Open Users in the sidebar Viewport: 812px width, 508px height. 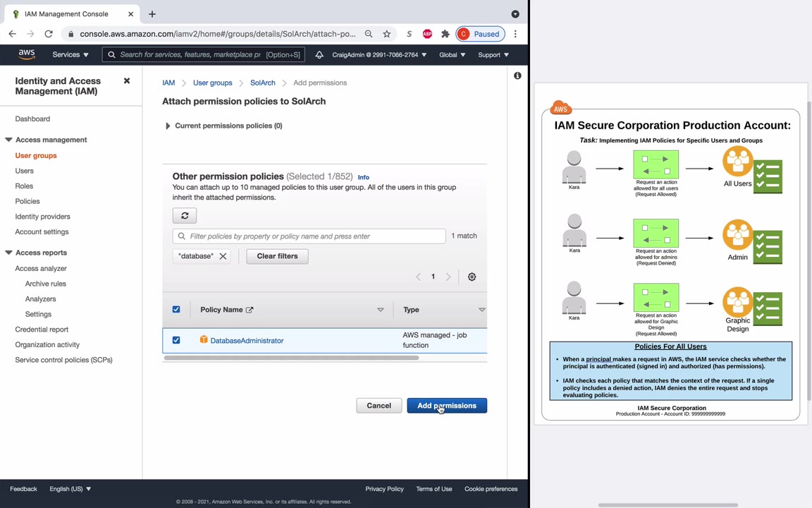(25, 171)
